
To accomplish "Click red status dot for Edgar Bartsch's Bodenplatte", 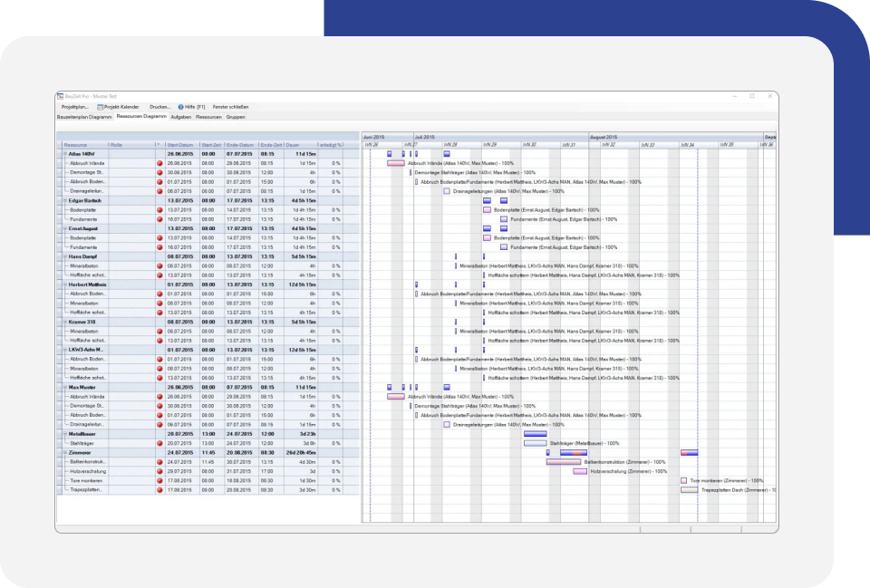I will click(x=159, y=209).
